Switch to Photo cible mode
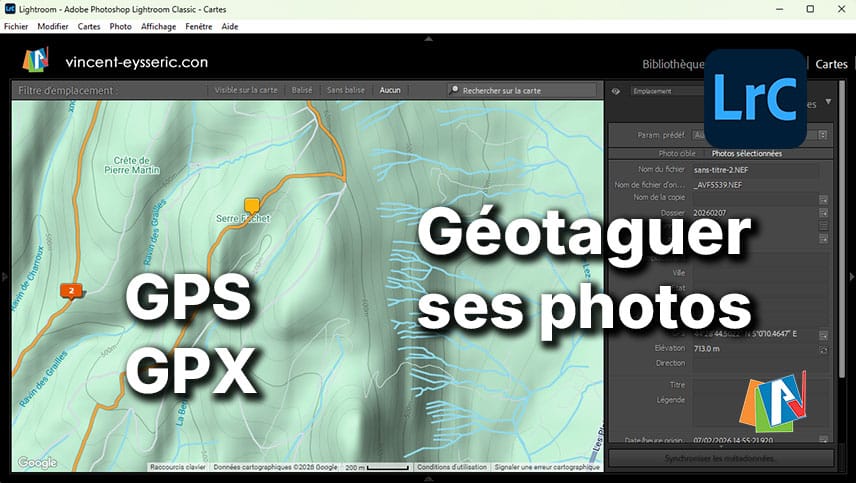 click(677, 154)
